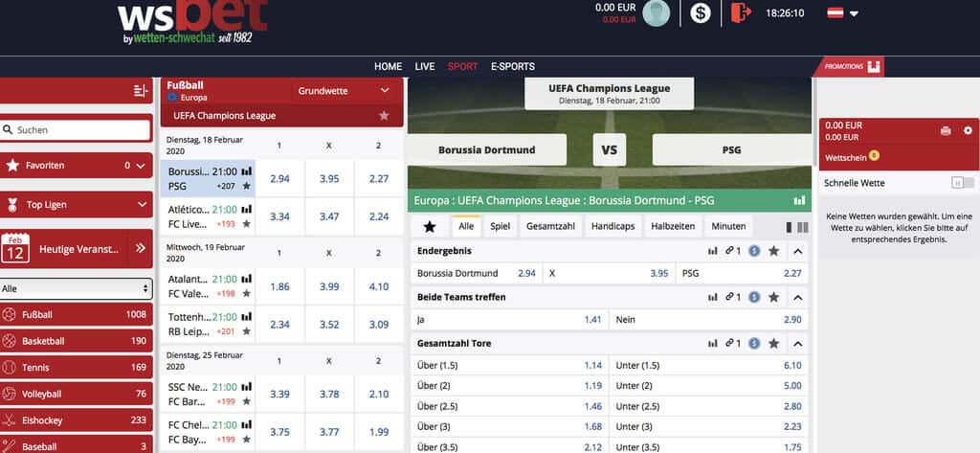
Task: Click the logout door icon
Action: 740,12
